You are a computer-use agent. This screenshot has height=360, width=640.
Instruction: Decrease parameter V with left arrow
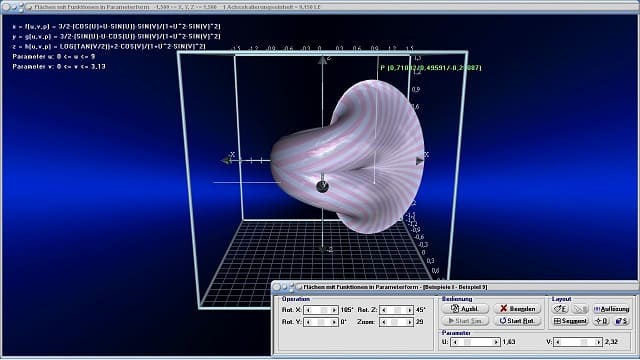tap(558, 342)
